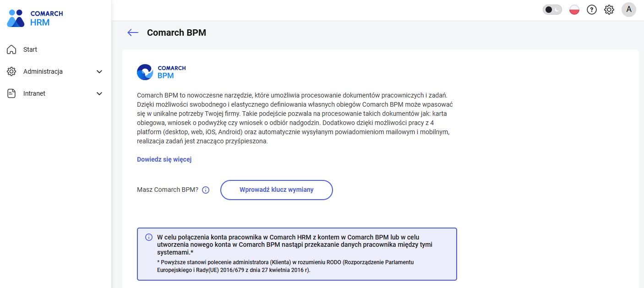Image resolution: width=644 pixels, height=288 pixels.
Task: Open settings via top-right gear icon
Action: click(609, 10)
